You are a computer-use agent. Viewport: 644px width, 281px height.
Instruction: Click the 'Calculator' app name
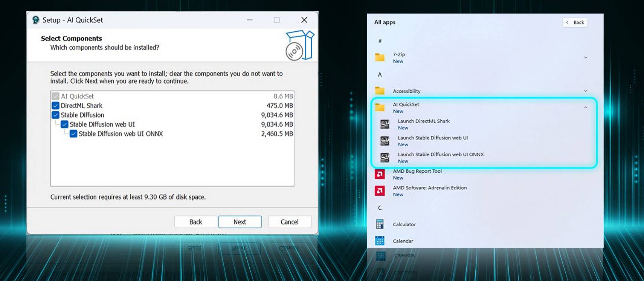404,224
